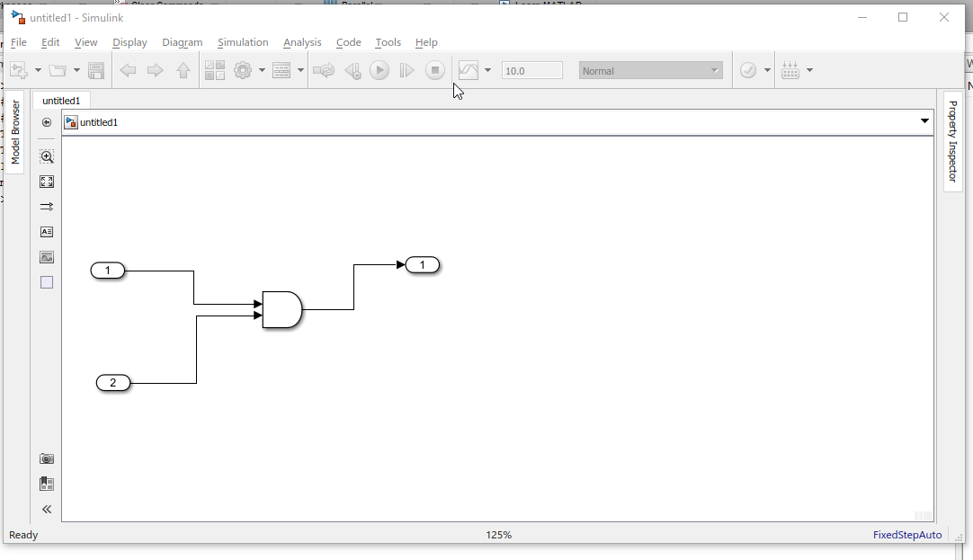Click the Screenshot camera palette icon
This screenshot has width=973, height=560.
point(47,458)
